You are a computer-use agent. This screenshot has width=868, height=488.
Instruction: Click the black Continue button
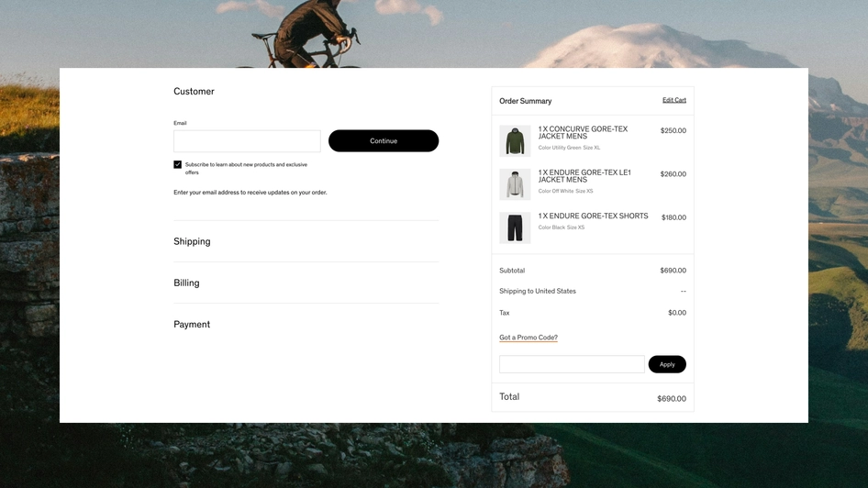pos(383,141)
